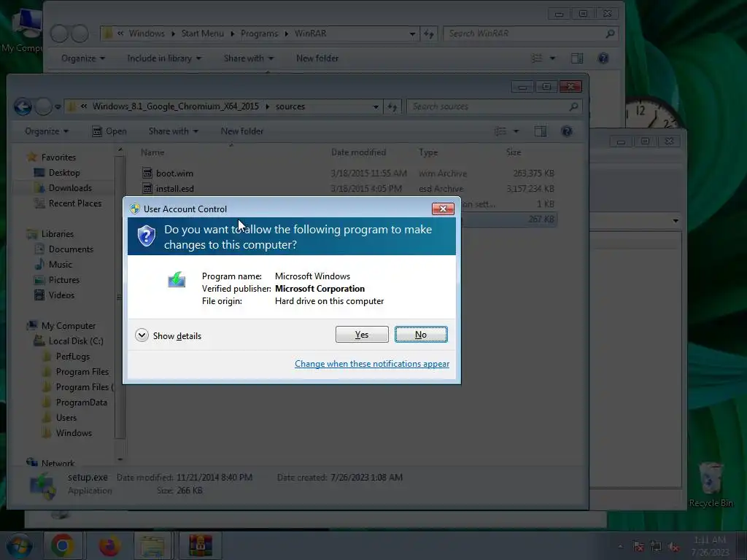The image size is (747, 560).
Task: Open Include in library menu in WinRAR window
Action: [164, 58]
